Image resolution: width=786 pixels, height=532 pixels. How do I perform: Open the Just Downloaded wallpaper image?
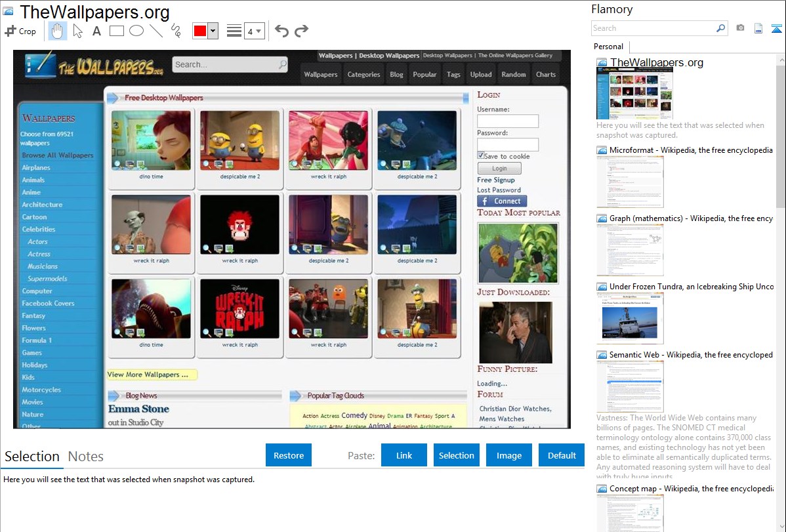click(x=515, y=332)
